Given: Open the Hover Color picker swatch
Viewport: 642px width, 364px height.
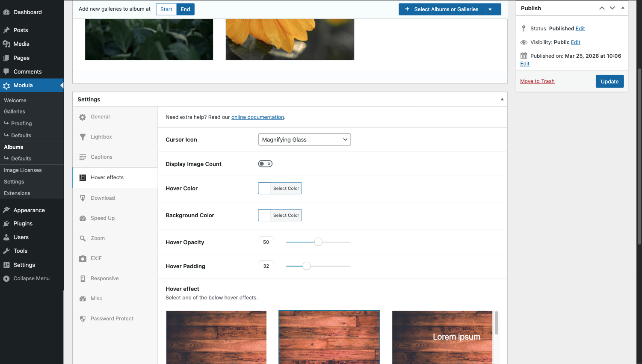Looking at the screenshot, I should [x=265, y=188].
